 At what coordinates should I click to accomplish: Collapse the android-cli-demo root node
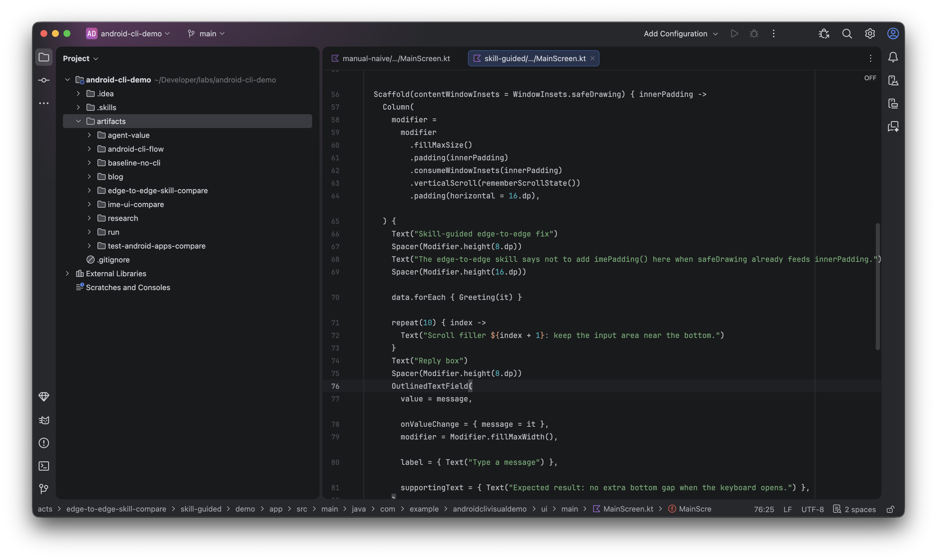(x=68, y=80)
